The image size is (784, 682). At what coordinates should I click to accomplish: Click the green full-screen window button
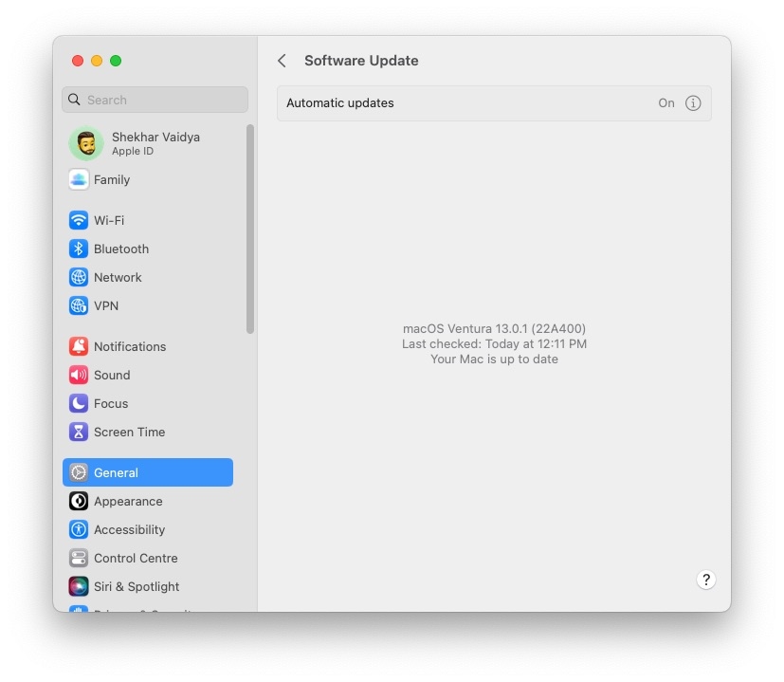116,61
